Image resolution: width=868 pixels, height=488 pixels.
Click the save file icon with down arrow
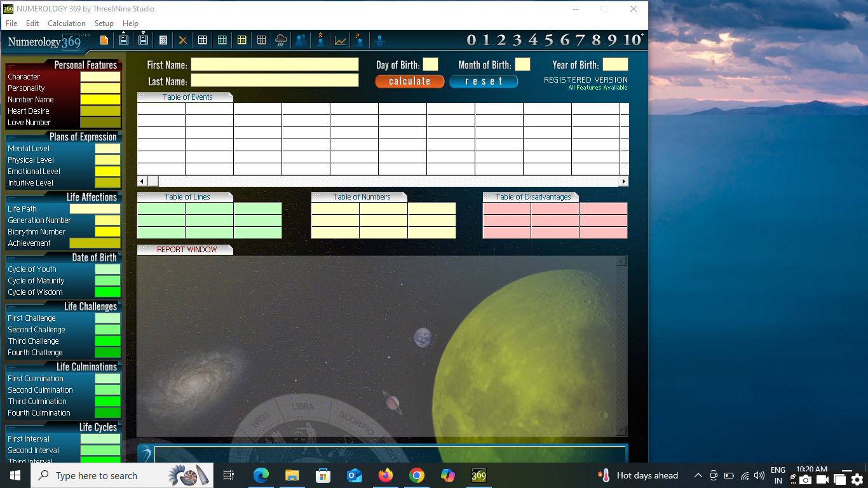coord(142,40)
